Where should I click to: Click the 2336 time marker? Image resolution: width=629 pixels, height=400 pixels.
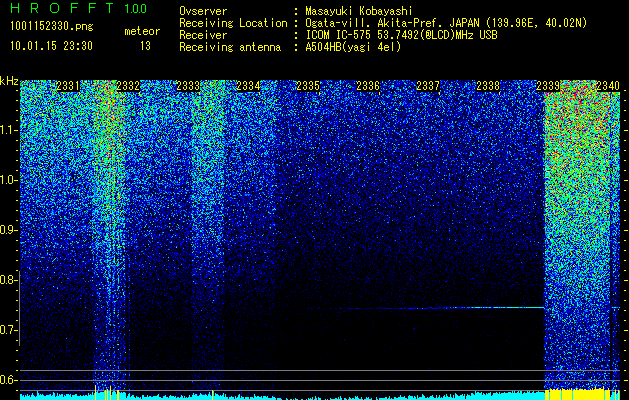(368, 86)
